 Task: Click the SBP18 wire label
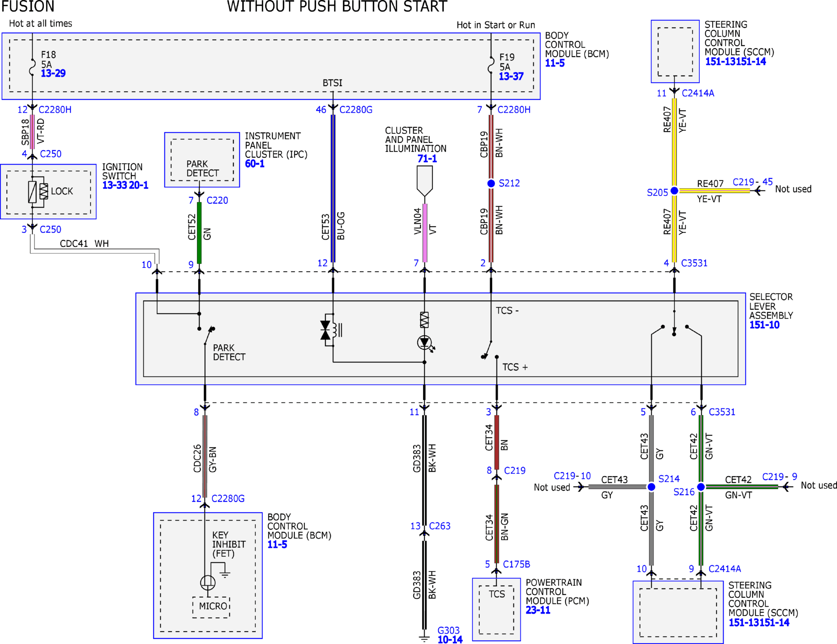click(25, 132)
